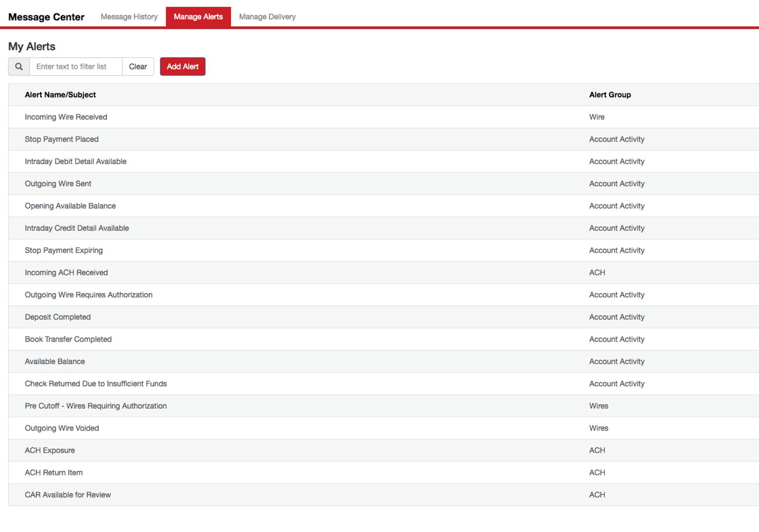
Task: Click the Check Returned Due to Insufficient Funds alert
Action: [96, 384]
